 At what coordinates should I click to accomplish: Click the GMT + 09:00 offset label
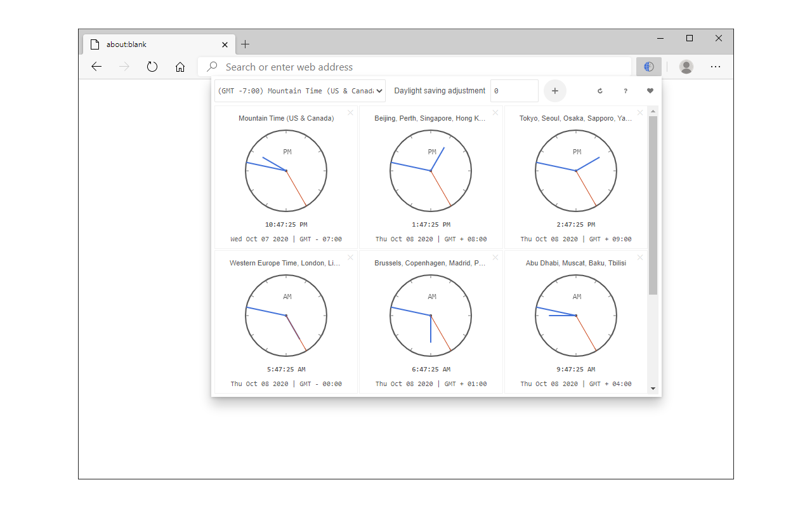[610, 239]
